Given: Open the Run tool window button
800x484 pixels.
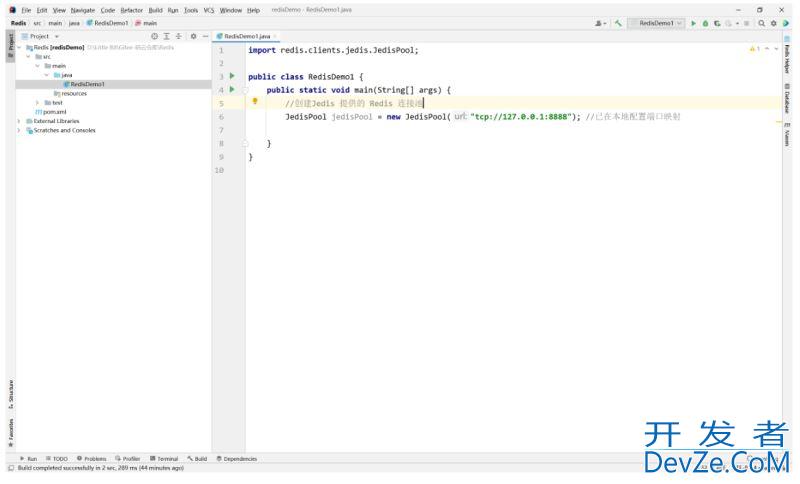Looking at the screenshot, I should [x=28, y=458].
